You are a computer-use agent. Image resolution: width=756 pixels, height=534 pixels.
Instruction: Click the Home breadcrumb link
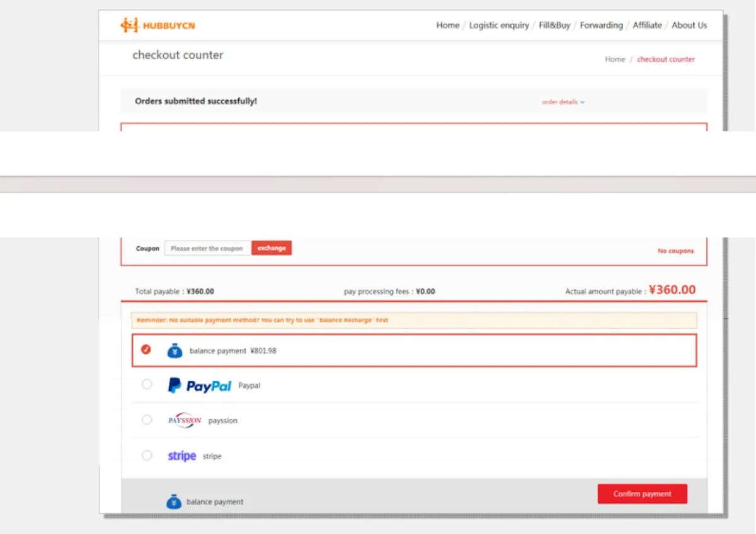click(615, 59)
